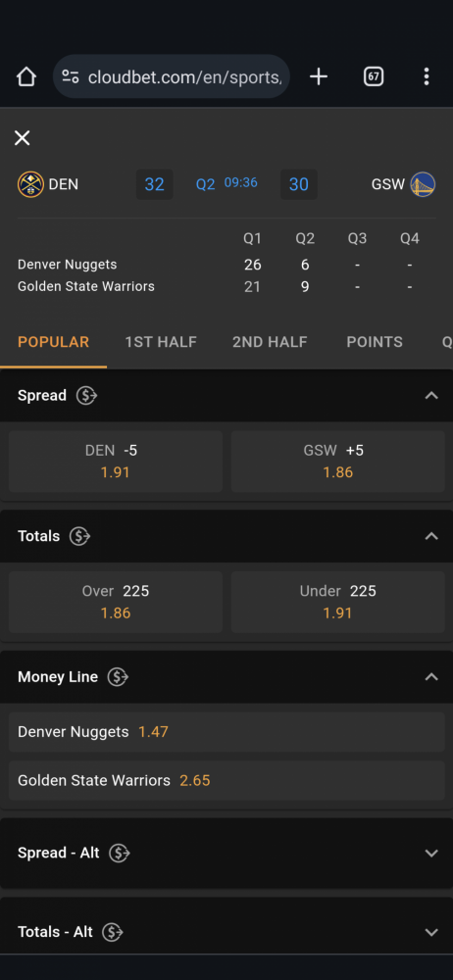Collapse the Spread section

click(x=431, y=396)
